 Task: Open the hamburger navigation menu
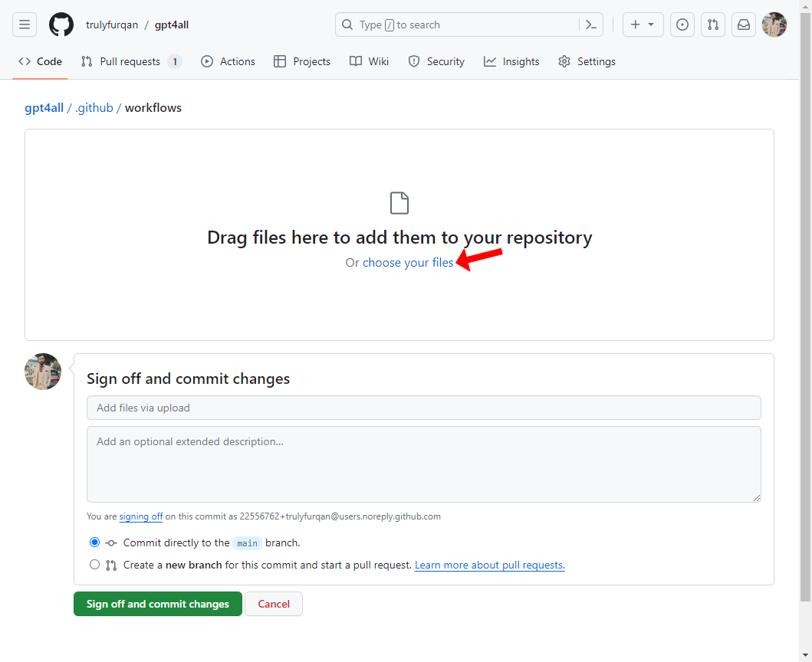pyautogui.click(x=25, y=25)
